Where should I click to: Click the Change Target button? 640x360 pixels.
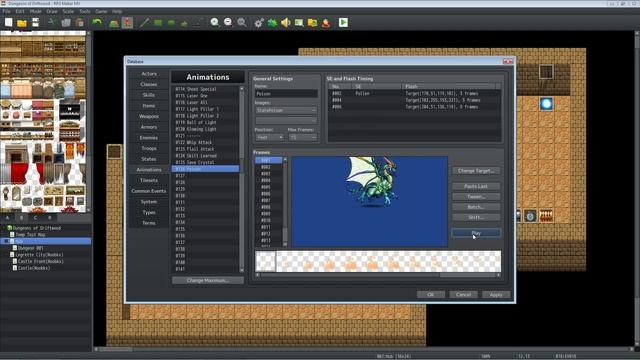(x=476, y=171)
